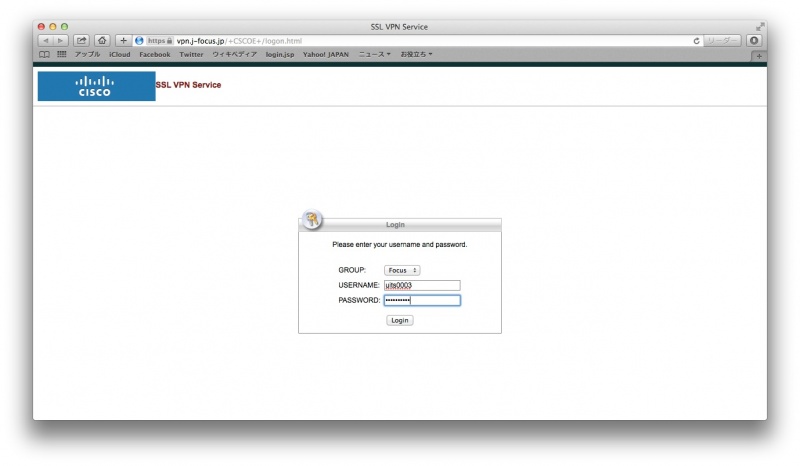Open the アップル bookmark

click(87, 54)
